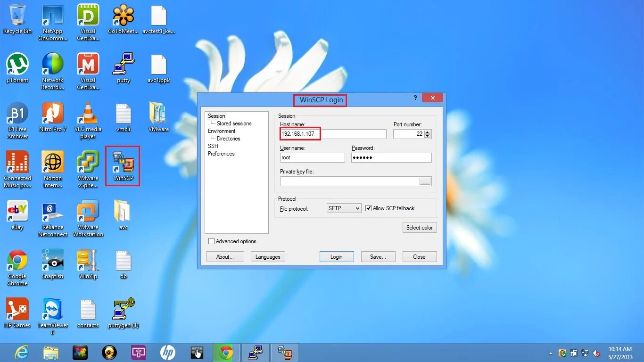This screenshot has height=362, width=644.
Task: Open the NetApp OnCommand desktop shortcut
Action: [x=53, y=23]
